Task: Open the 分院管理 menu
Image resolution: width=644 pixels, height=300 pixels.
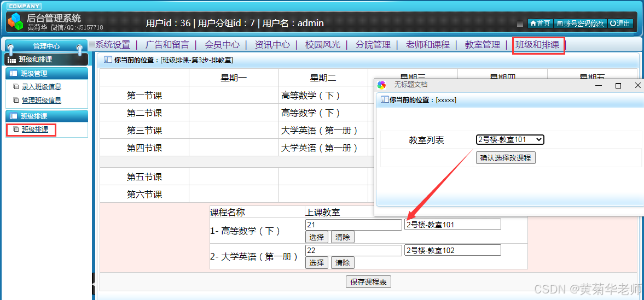Action: (373, 45)
